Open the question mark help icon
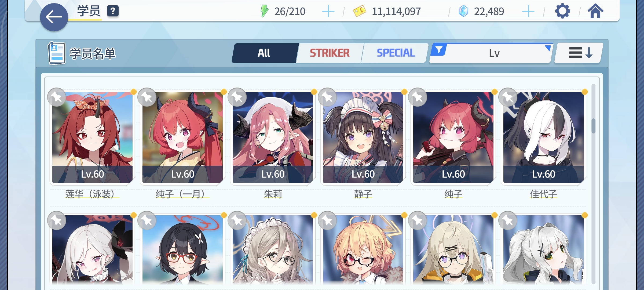The image size is (644, 290). (x=113, y=11)
